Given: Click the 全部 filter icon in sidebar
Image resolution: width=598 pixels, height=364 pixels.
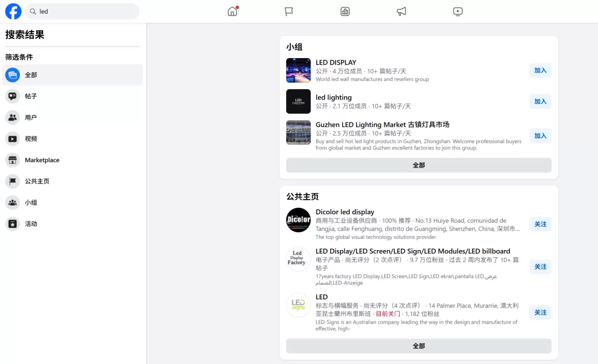Looking at the screenshot, I should tap(13, 75).
